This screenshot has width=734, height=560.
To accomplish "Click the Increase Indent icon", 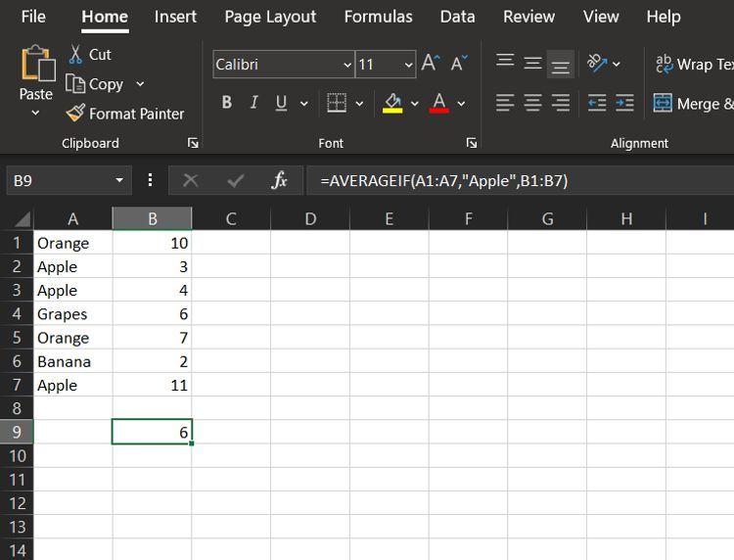I will (x=624, y=103).
